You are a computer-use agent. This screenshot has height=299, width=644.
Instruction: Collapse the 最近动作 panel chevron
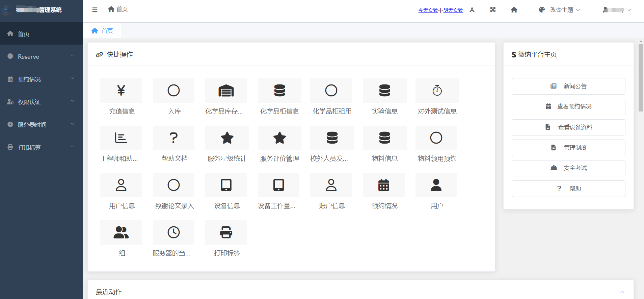(x=622, y=292)
